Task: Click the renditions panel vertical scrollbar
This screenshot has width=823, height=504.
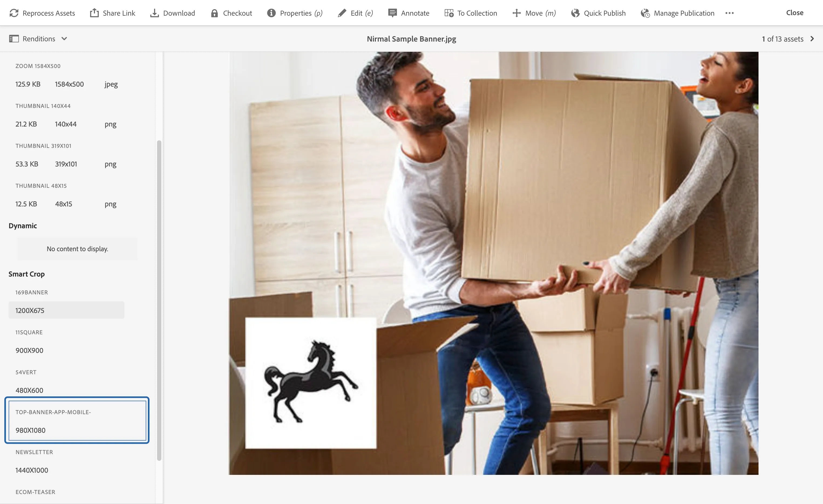Action: 159,300
